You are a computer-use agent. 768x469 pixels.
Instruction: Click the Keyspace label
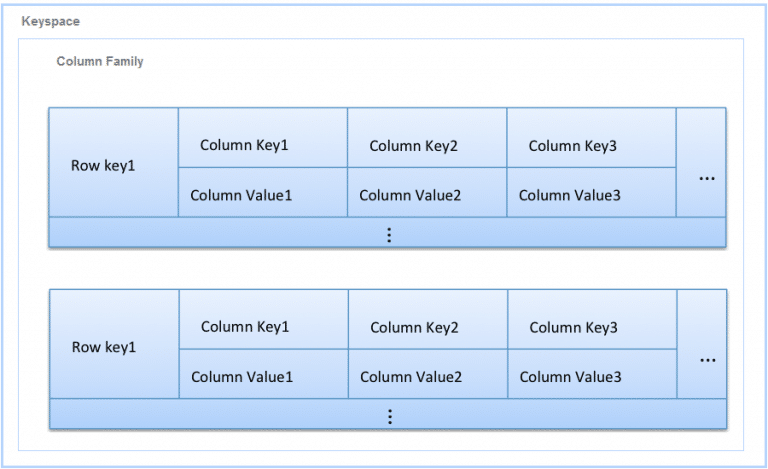51,21
